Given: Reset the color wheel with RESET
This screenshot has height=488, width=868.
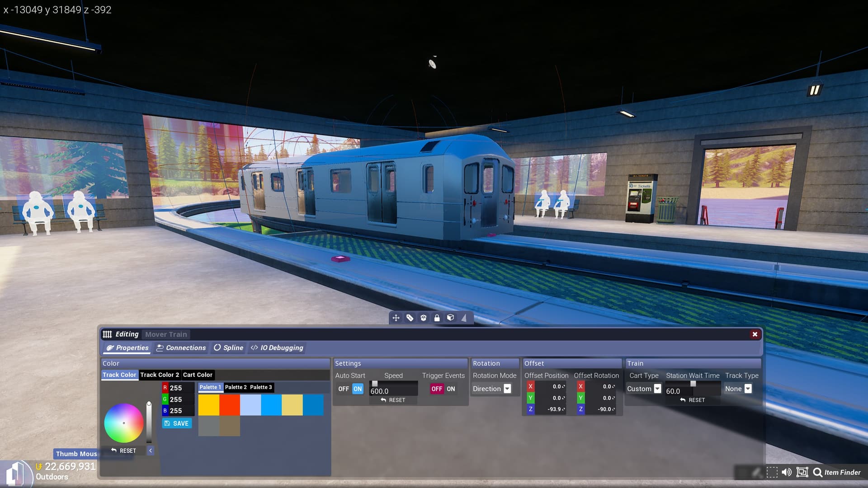Looking at the screenshot, I should 123,450.
